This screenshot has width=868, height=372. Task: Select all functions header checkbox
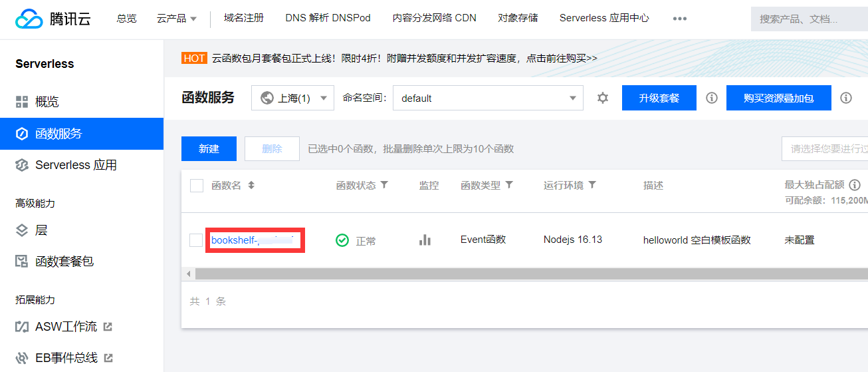click(197, 186)
